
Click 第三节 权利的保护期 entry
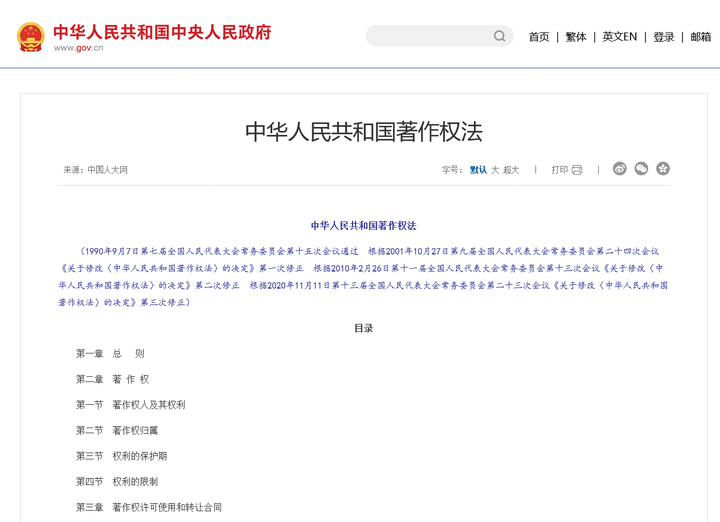point(121,456)
